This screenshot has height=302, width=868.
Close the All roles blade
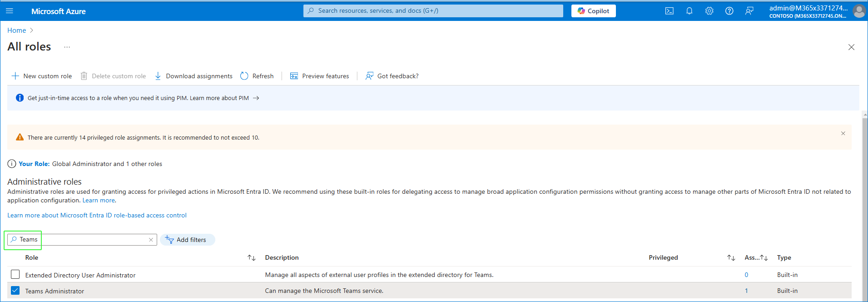[x=851, y=47]
